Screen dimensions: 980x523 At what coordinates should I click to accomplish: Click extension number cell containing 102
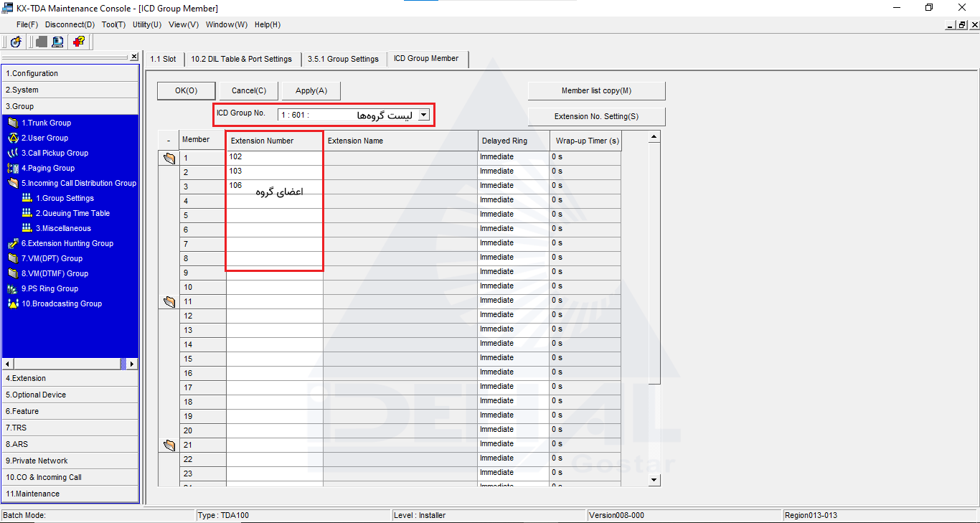pyautogui.click(x=274, y=158)
